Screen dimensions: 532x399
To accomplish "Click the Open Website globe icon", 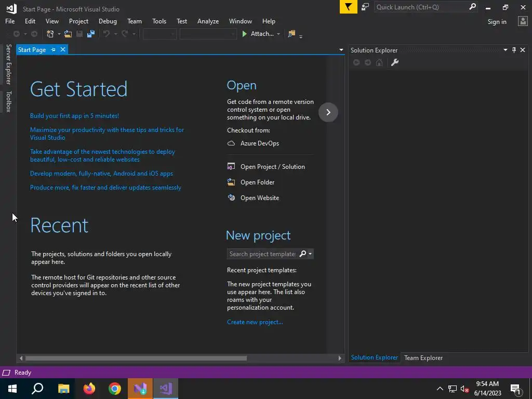I will coord(231,198).
